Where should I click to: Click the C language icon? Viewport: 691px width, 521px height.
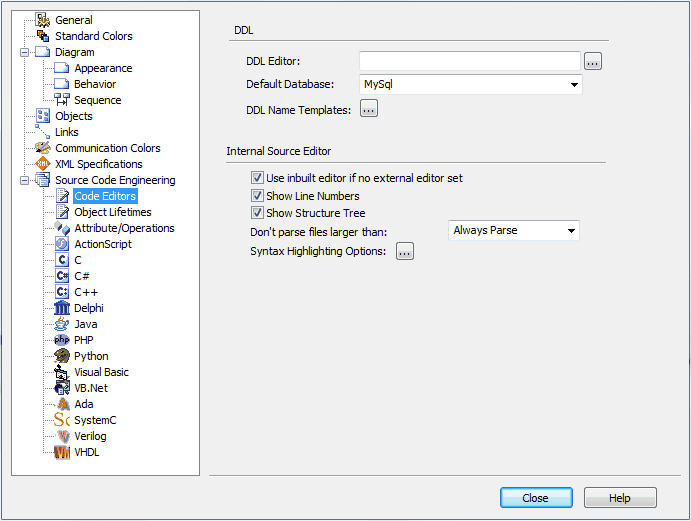coord(62,260)
